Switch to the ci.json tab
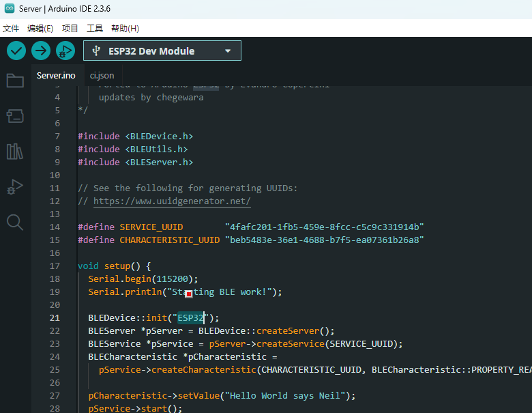 click(x=102, y=75)
